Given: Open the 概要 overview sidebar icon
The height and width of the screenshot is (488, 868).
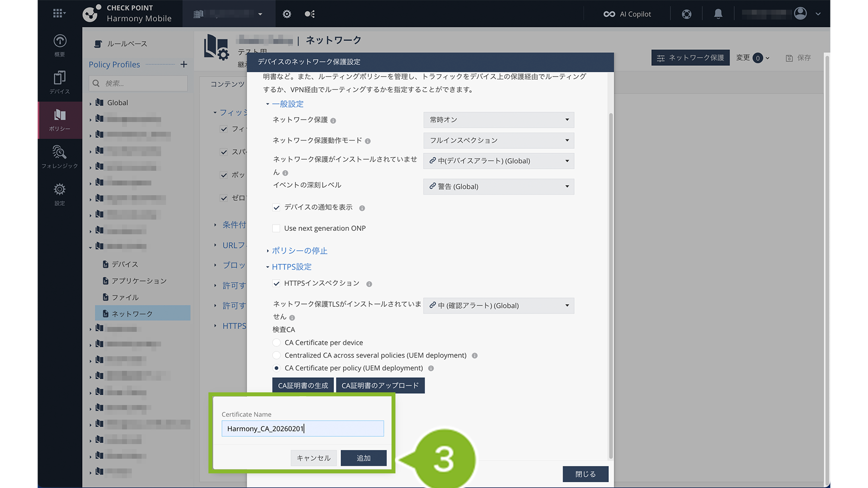Looking at the screenshot, I should 60,45.
